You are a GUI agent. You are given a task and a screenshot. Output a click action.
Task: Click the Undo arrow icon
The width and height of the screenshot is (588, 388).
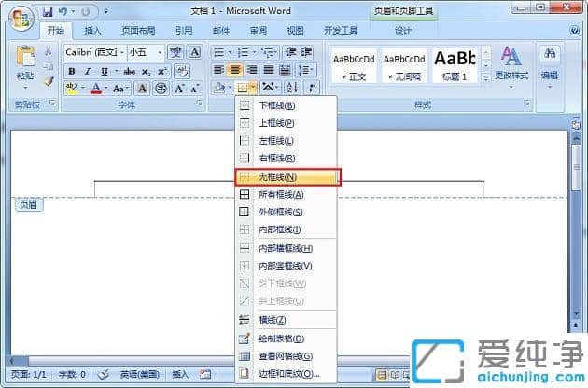[63, 12]
